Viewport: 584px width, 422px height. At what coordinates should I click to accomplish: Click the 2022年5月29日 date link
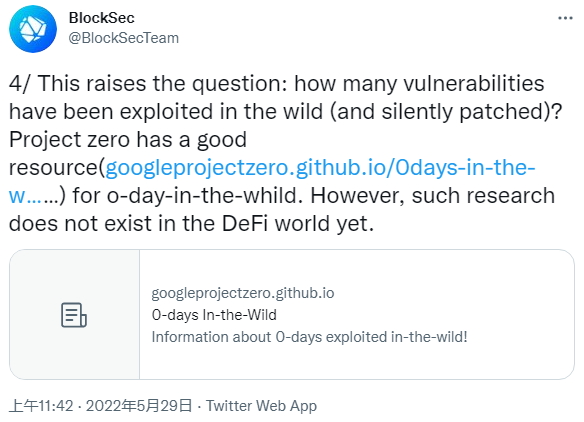(x=139, y=406)
